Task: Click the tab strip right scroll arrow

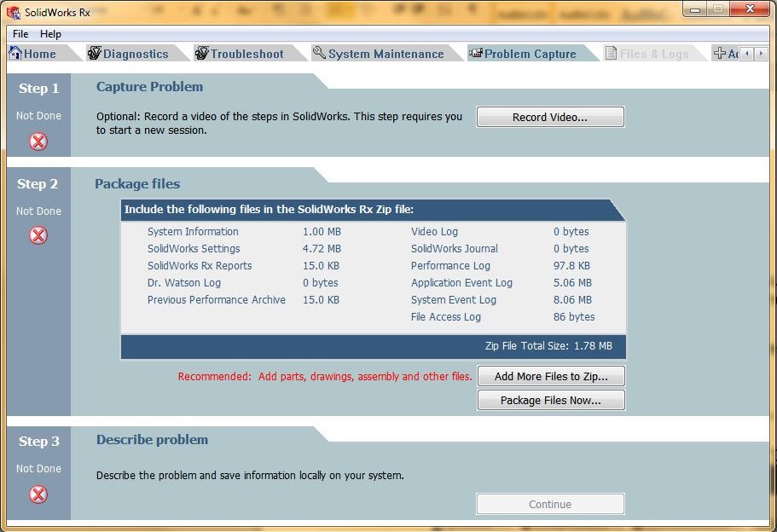Action: [x=761, y=54]
